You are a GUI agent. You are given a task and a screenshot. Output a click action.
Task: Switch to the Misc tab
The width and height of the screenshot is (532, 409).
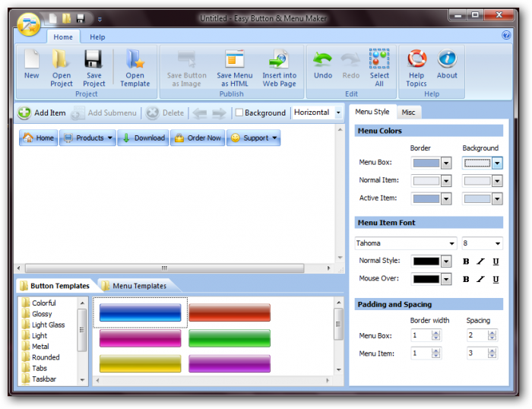[x=409, y=113]
